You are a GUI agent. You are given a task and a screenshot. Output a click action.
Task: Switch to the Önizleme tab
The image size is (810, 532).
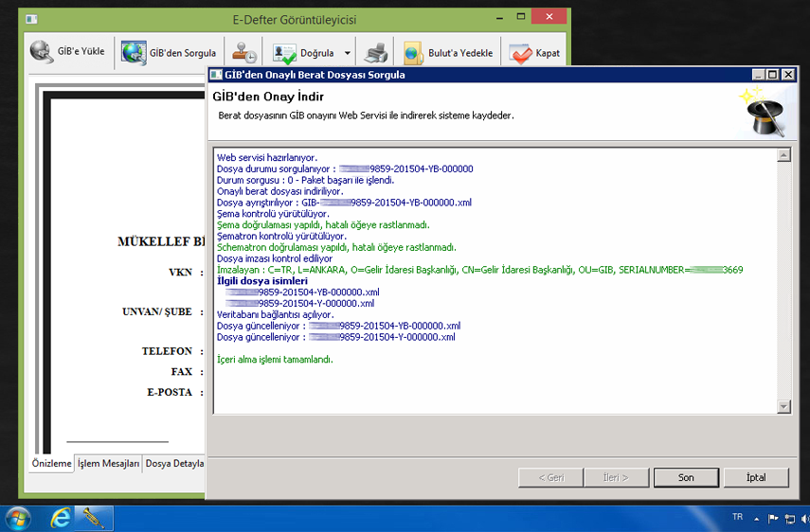click(x=51, y=464)
